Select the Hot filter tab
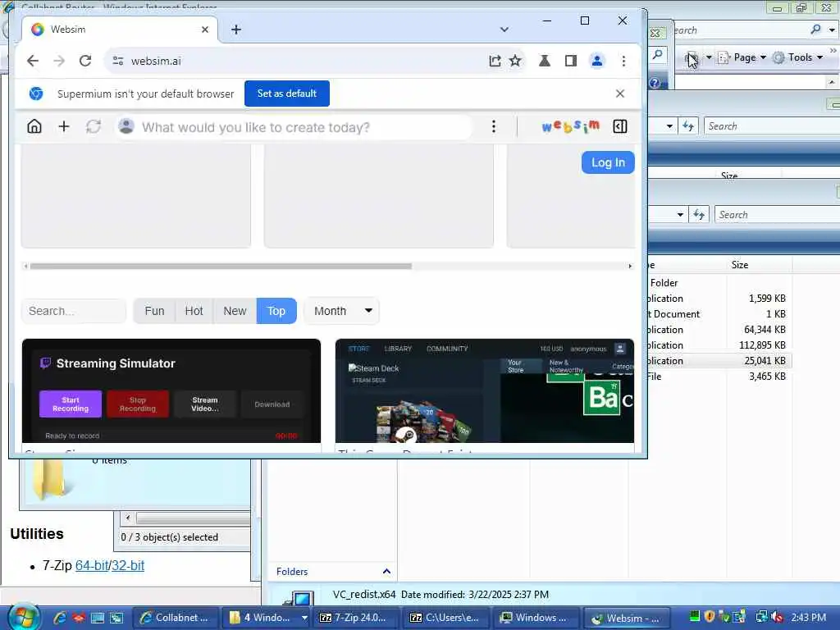 [194, 311]
